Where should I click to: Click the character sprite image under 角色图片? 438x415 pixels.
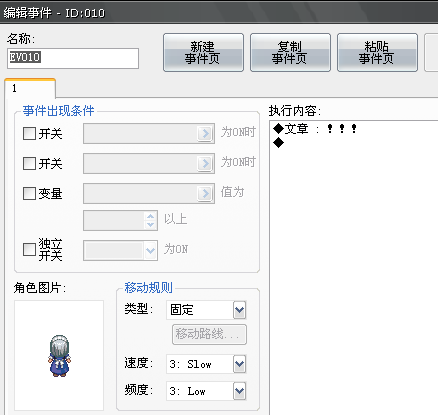(x=59, y=356)
